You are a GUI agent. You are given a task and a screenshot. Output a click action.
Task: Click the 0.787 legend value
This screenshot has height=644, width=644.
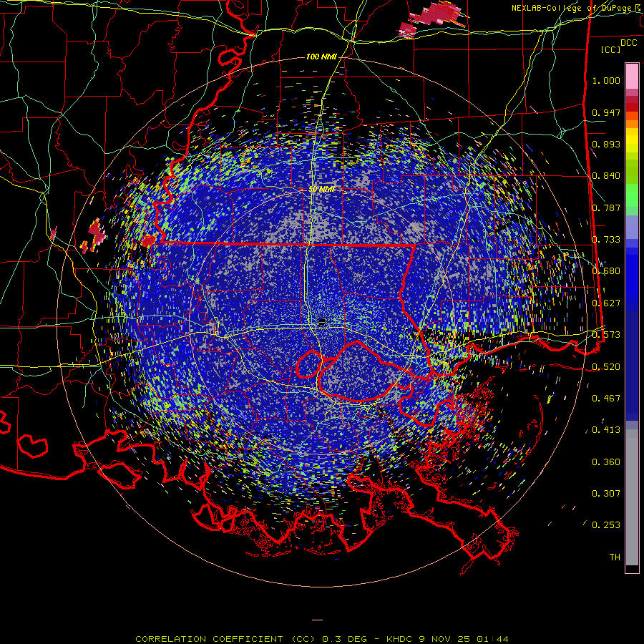click(x=606, y=208)
